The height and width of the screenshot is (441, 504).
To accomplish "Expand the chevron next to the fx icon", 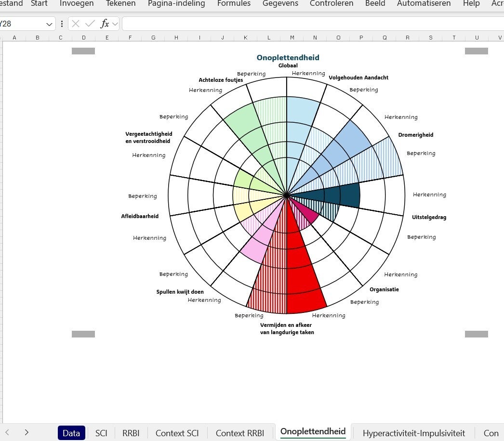I will [115, 24].
